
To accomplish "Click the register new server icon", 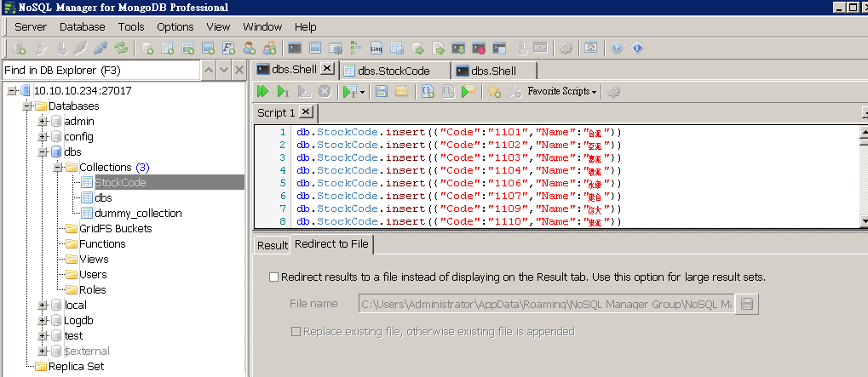I will click(20, 49).
